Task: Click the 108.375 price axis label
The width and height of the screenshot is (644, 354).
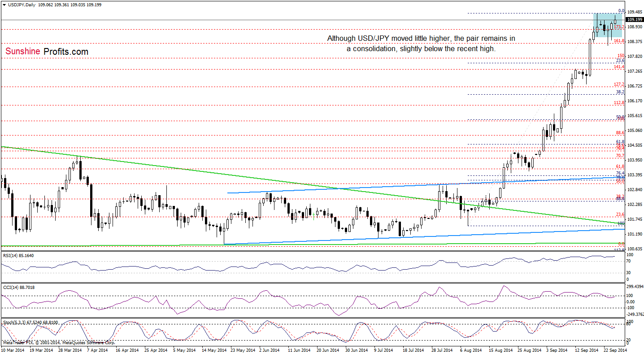Action: point(635,42)
